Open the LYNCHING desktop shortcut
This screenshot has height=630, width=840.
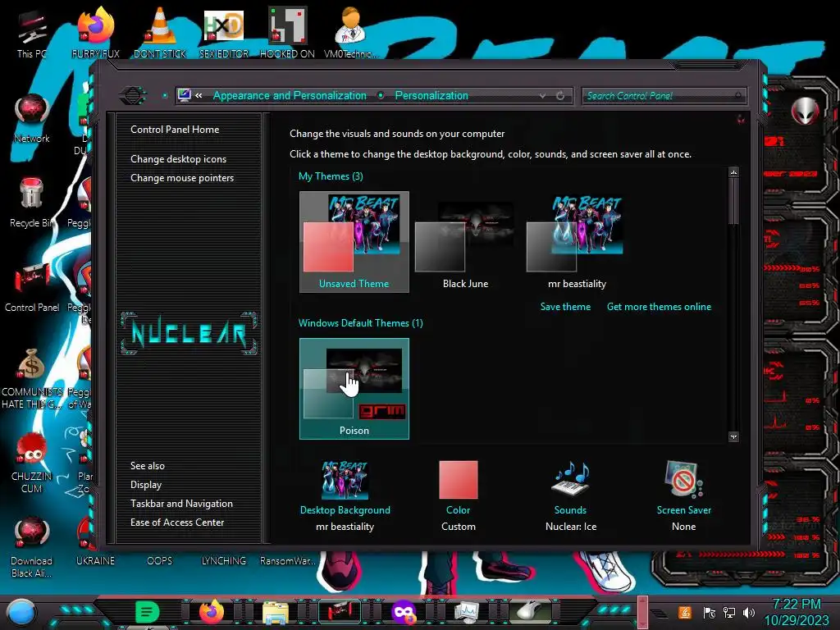point(224,560)
